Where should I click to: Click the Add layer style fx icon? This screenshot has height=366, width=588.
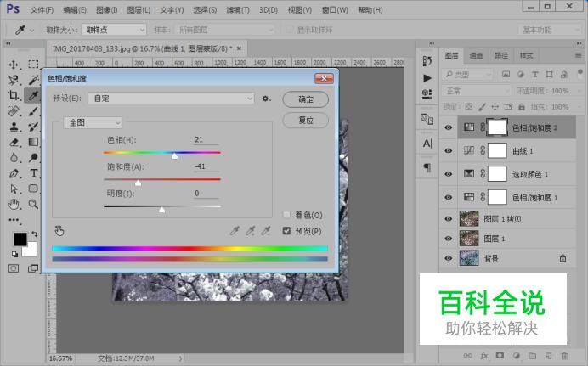click(x=484, y=356)
